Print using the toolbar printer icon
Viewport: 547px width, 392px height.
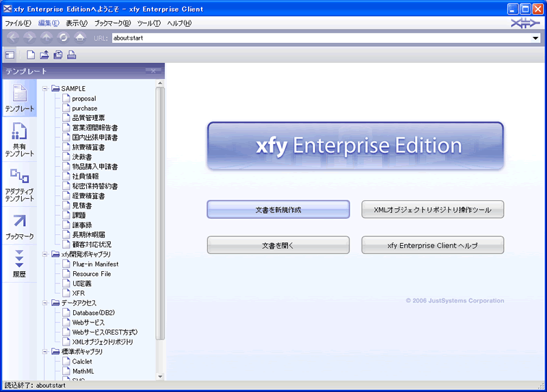[x=72, y=55]
